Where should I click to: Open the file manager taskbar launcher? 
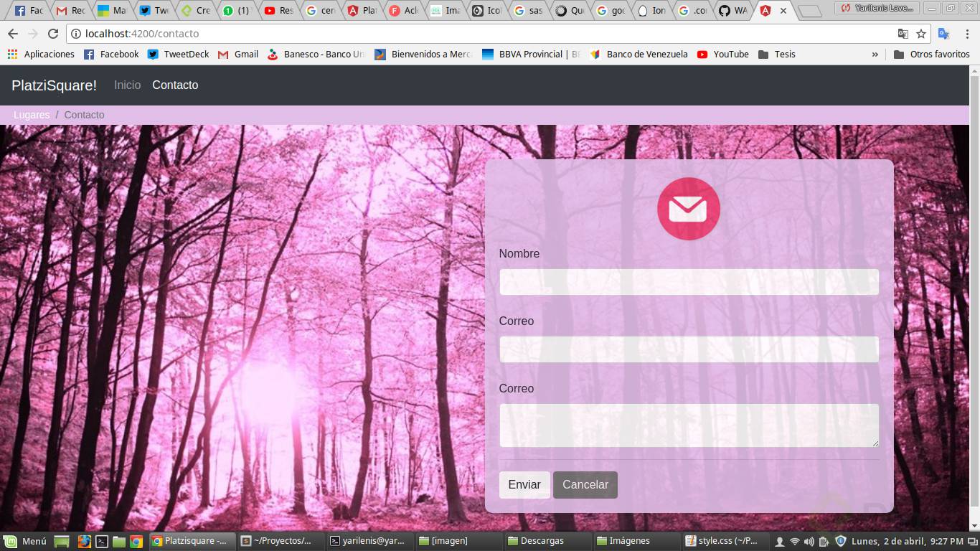click(x=119, y=541)
